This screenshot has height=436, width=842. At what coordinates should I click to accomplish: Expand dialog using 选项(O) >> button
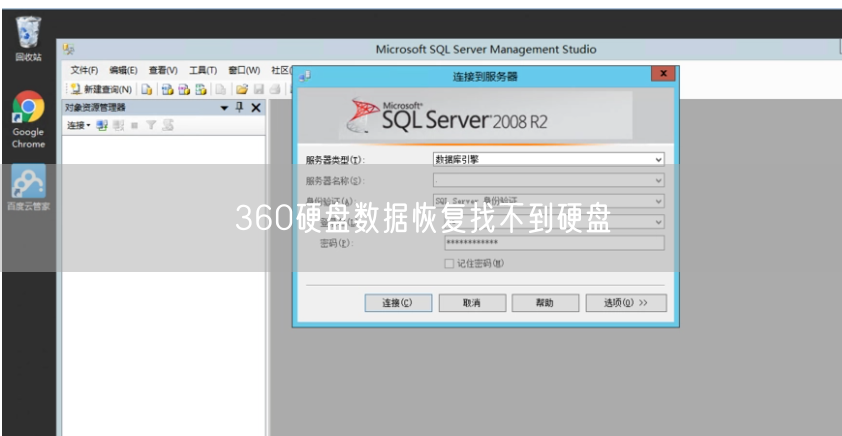tap(626, 302)
